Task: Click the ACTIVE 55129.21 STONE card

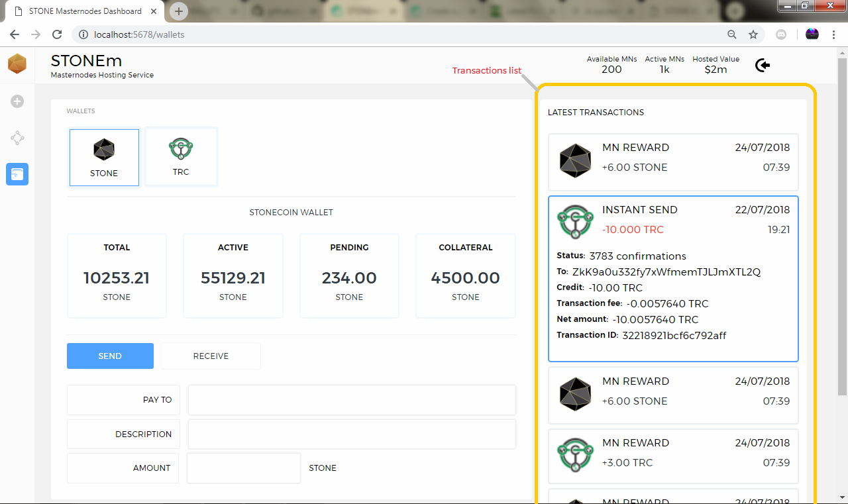Action: [x=233, y=276]
